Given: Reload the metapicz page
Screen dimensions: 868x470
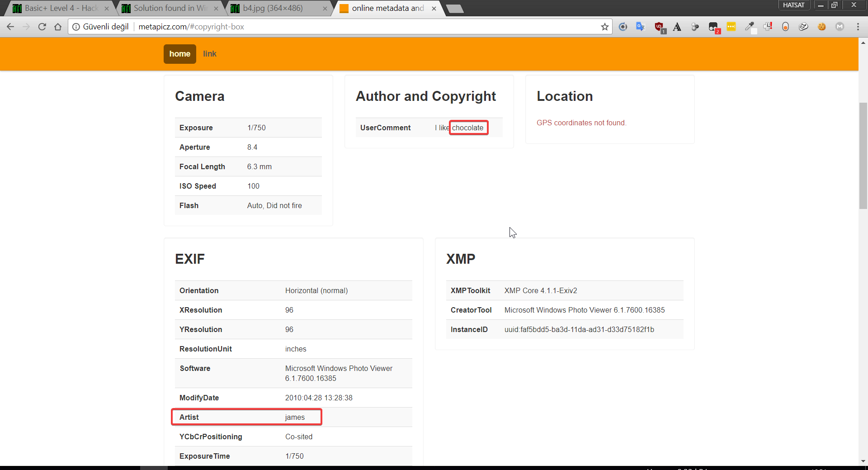Looking at the screenshot, I should [x=42, y=27].
